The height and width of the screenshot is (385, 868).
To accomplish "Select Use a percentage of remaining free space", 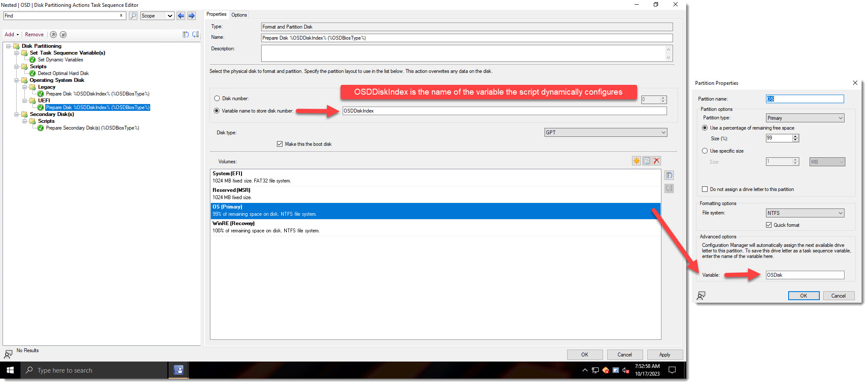I will 705,128.
